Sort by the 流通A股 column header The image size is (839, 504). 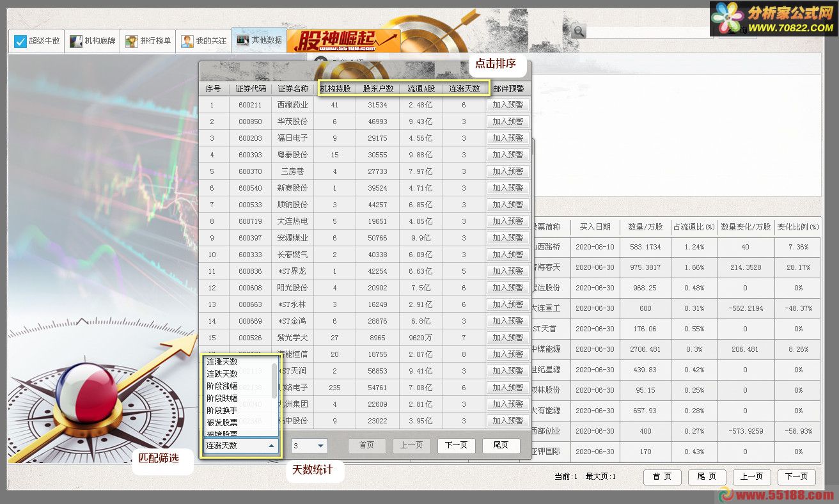[x=421, y=89]
